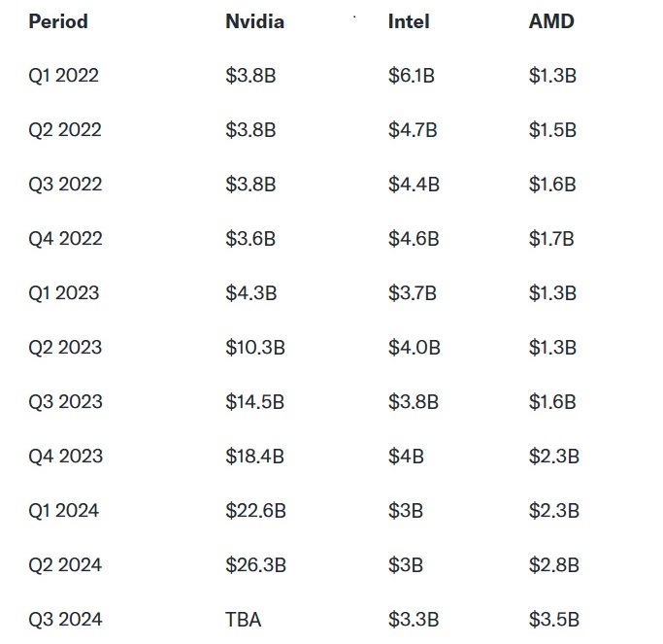The image size is (663, 644).
Task: Click Nvidia's $10.3B cell in Q2 2023
Action: tap(254, 348)
